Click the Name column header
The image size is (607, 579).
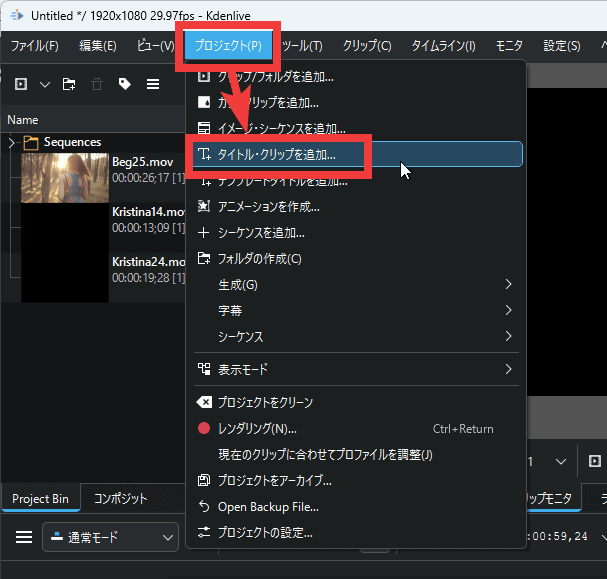[23, 120]
